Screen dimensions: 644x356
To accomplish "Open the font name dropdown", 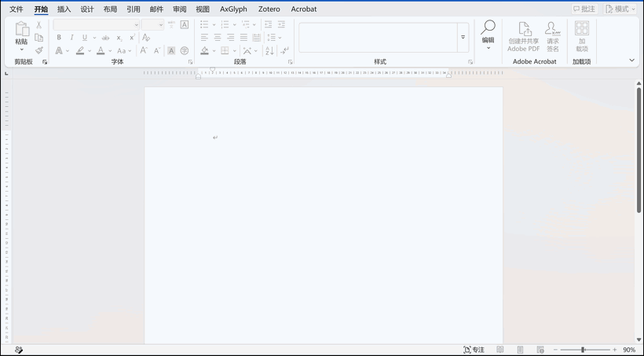I will pos(137,24).
